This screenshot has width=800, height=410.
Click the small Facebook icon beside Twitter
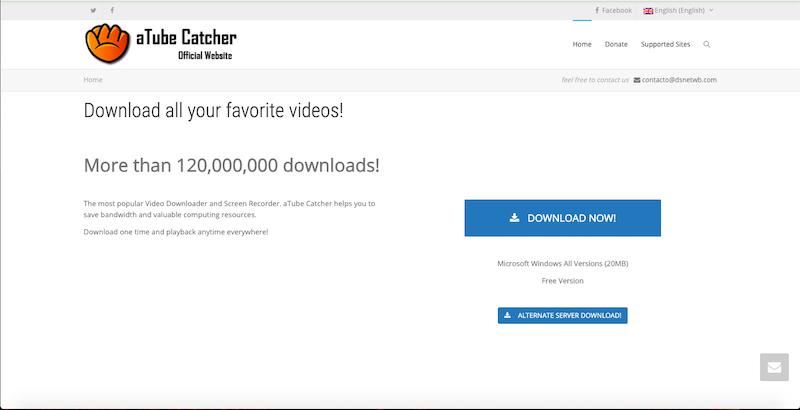112,10
